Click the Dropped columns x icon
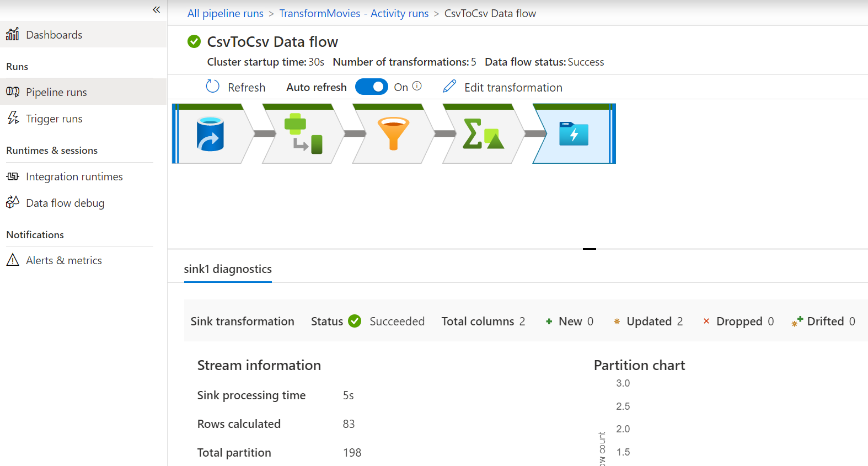The height and width of the screenshot is (466, 868). 706,321
